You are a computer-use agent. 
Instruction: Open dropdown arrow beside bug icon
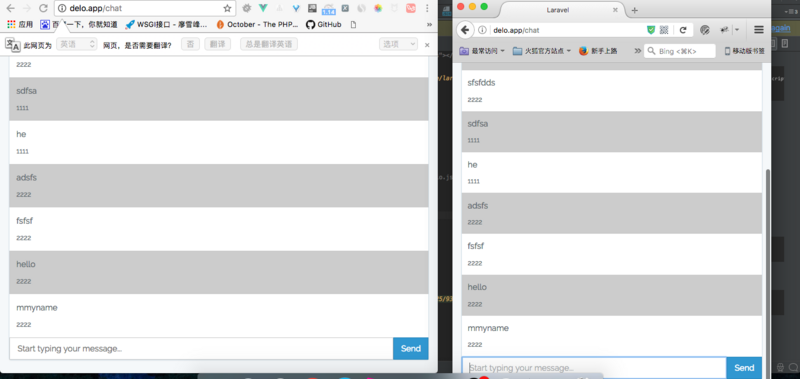(736, 30)
